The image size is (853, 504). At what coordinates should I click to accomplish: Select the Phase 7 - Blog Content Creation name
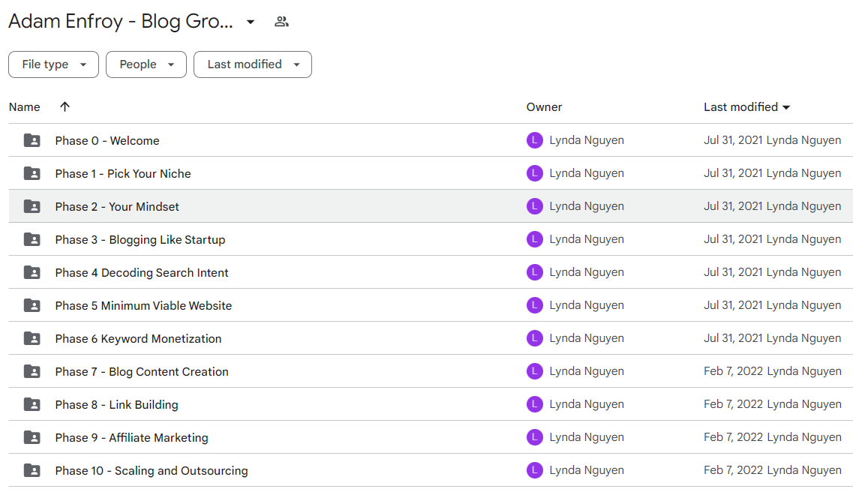pos(142,372)
